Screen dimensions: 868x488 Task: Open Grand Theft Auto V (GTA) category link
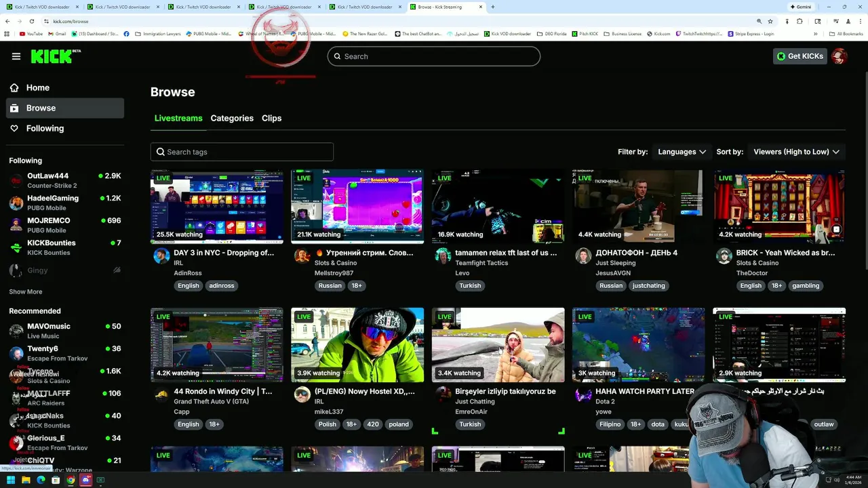tap(211, 401)
